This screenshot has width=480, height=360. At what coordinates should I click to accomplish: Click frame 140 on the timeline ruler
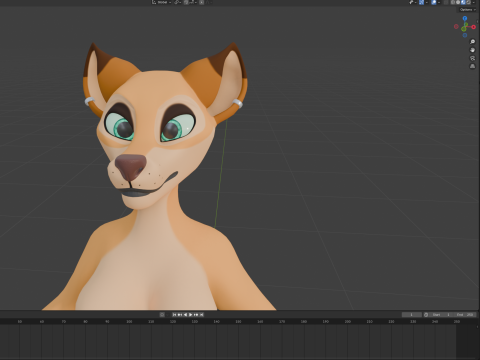click(x=216, y=322)
